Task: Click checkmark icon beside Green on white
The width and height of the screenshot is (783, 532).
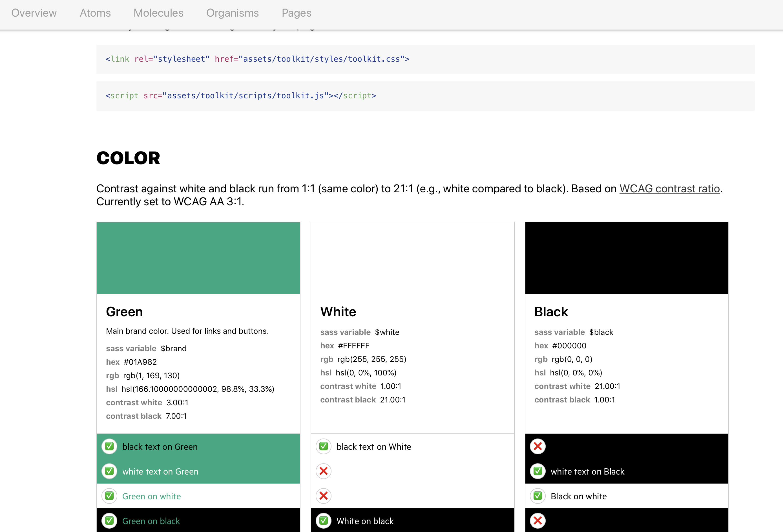Action: pyautogui.click(x=109, y=496)
